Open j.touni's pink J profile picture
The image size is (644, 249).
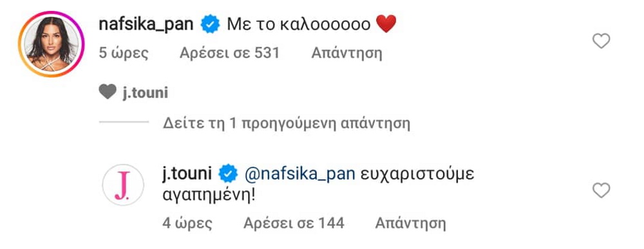(123, 185)
